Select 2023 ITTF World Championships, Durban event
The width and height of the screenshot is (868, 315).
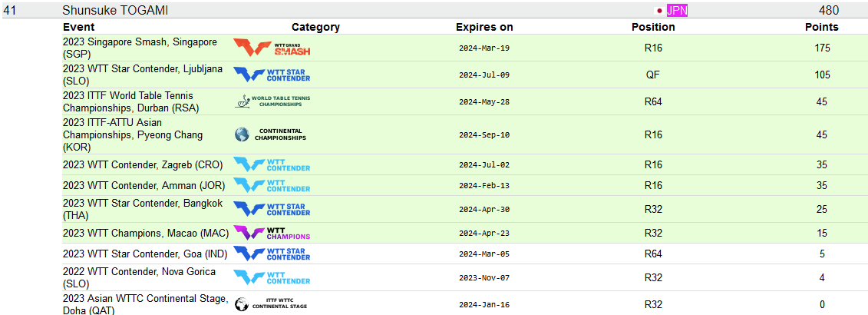click(130, 101)
